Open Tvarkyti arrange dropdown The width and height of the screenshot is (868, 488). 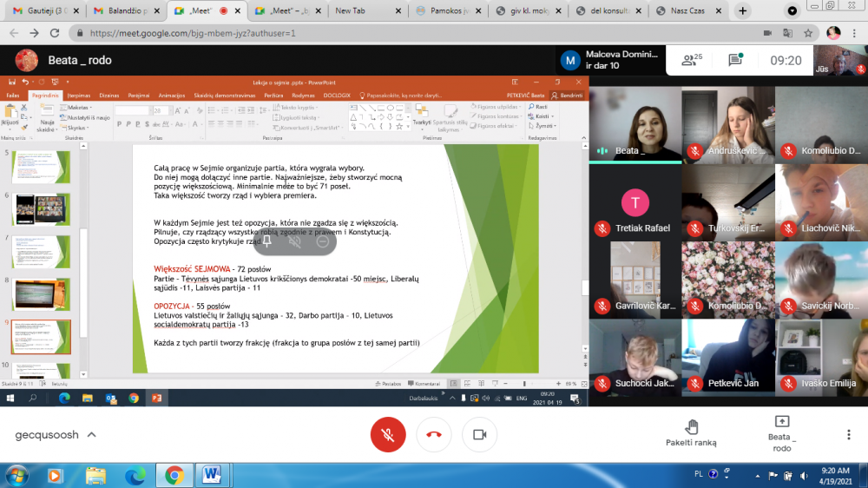point(422,115)
